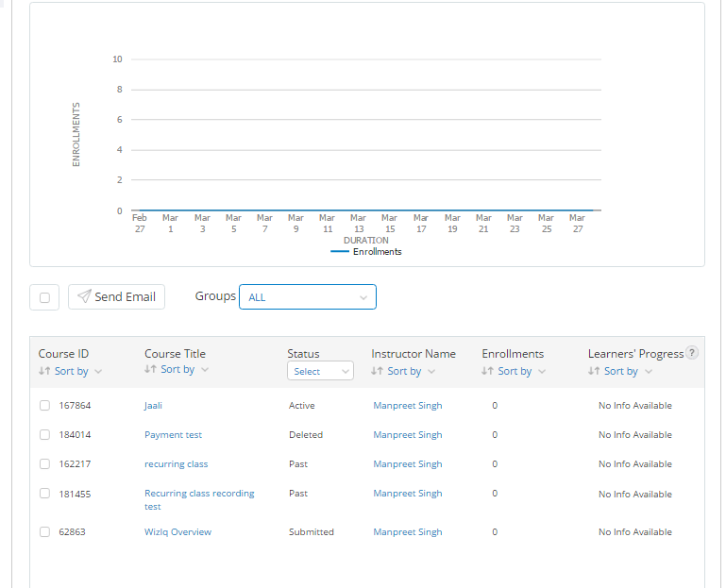This screenshot has width=726, height=588.
Task: Open Manpreet Singh link in Jaali row
Action: click(x=408, y=406)
